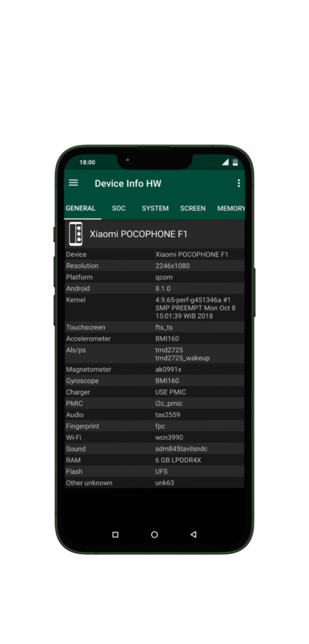Viewport: 309px width, 644px height.
Task: Tap the Android back triangle button
Action: (x=193, y=535)
